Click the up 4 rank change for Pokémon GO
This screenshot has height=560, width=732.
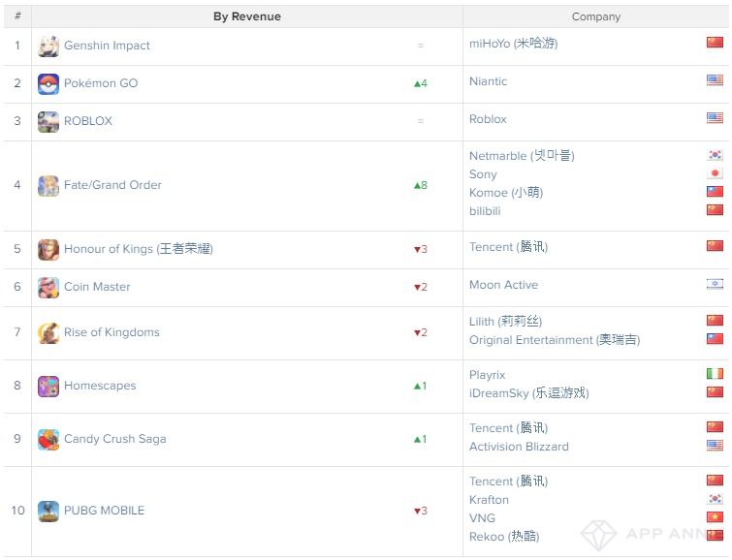click(421, 84)
